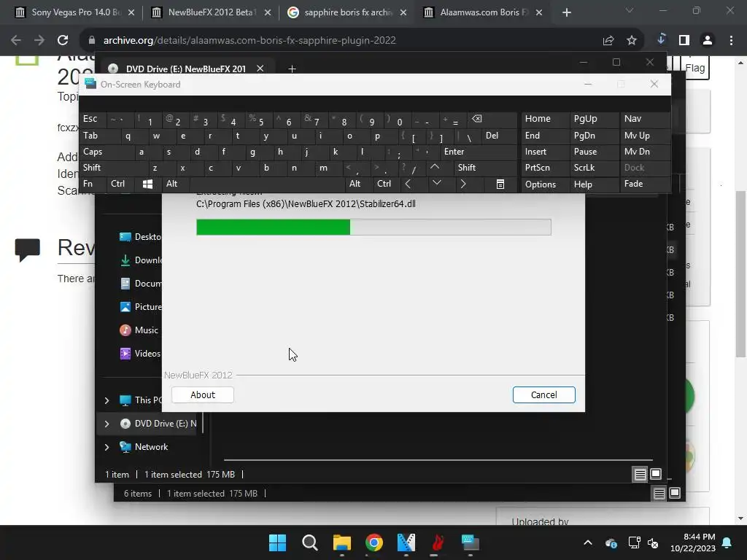747x560 pixels.
Task: Switch to the sapphire boris fx Google tab
Action: pos(346,12)
